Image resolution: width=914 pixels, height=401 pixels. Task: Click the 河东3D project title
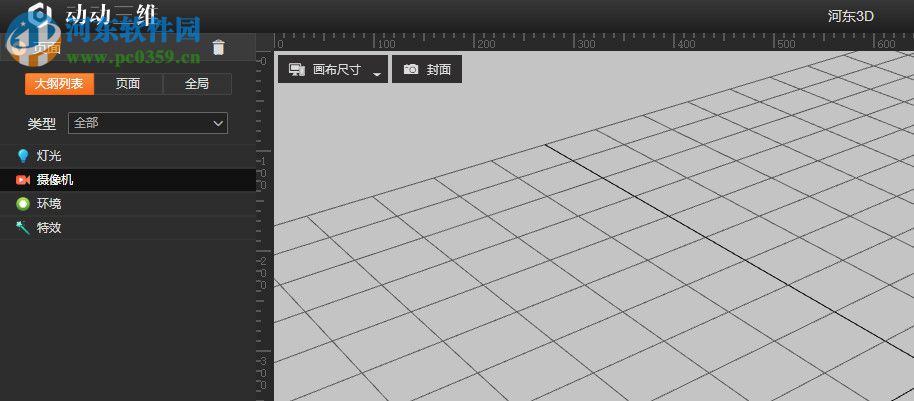tap(850, 16)
